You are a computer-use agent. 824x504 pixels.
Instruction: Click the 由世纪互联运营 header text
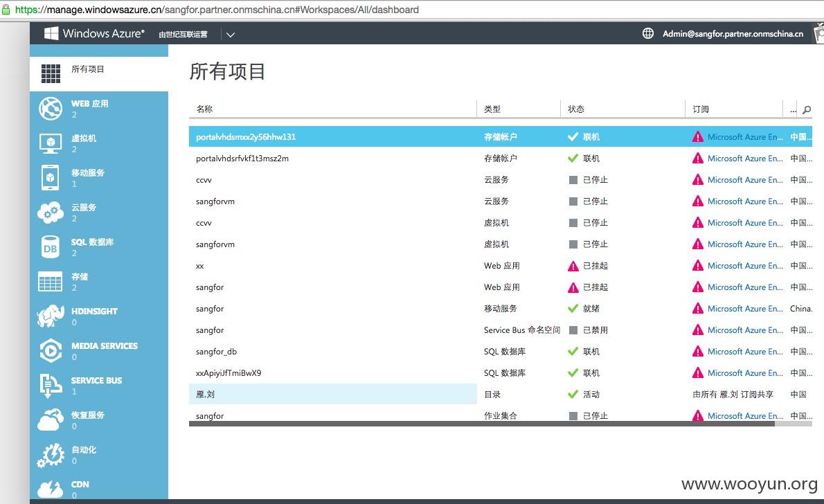click(x=183, y=34)
